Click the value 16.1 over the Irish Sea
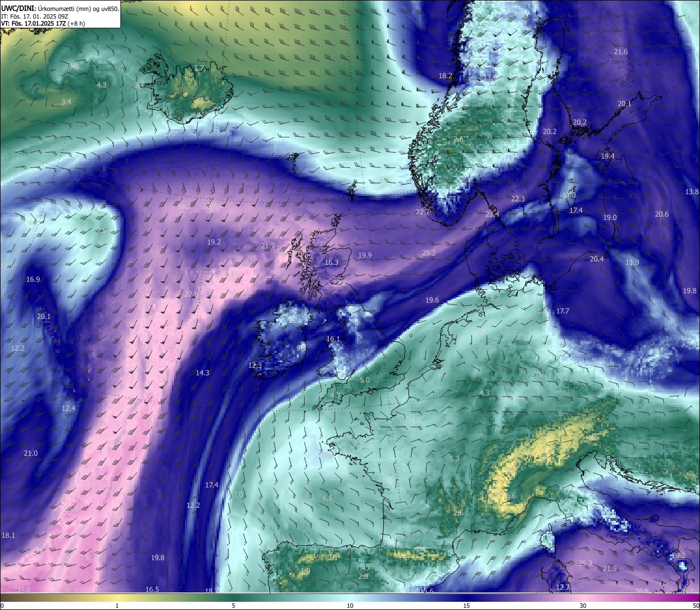This screenshot has width=700, height=610. pos(333,339)
